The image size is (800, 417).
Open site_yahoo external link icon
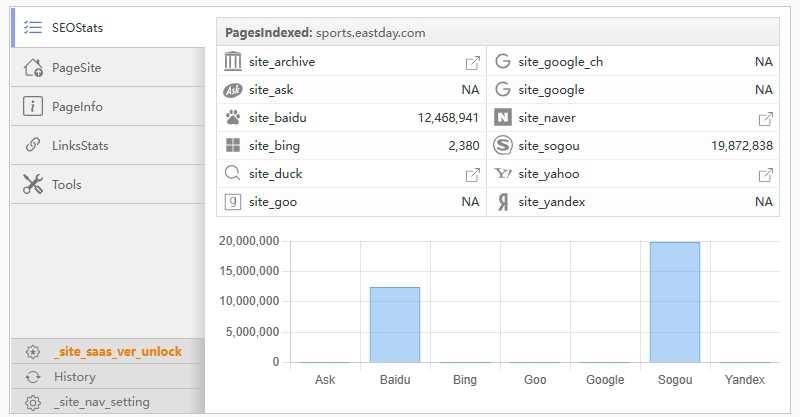[765, 175]
